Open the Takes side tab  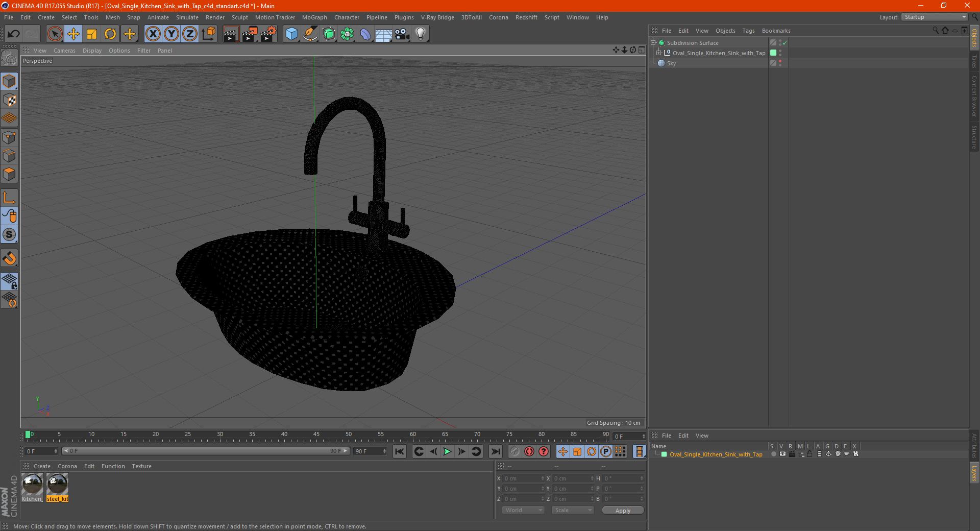(x=974, y=61)
